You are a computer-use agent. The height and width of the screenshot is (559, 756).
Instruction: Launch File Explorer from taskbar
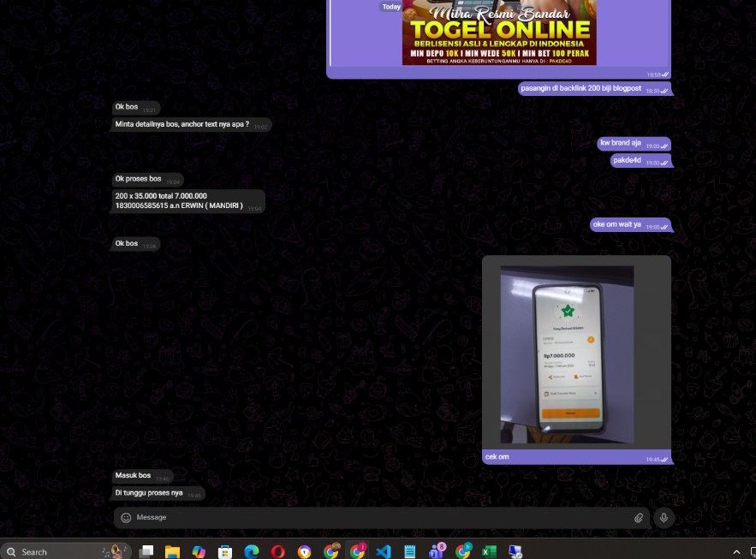point(172,552)
